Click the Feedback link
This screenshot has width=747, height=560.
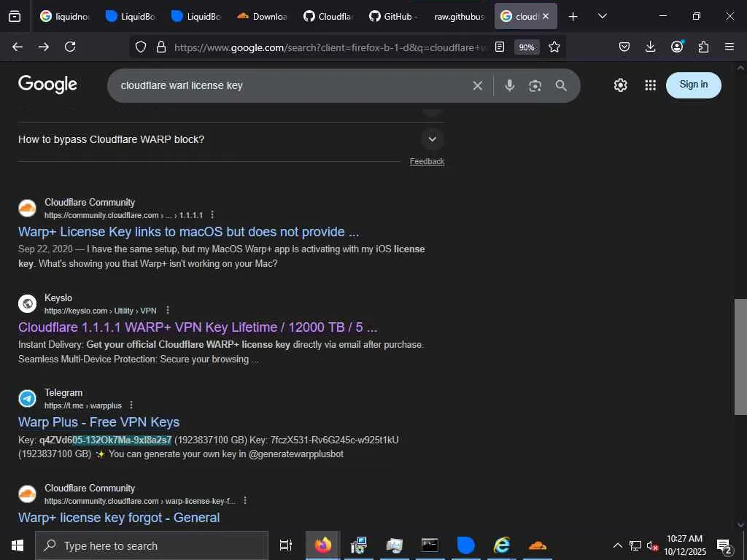(x=427, y=161)
